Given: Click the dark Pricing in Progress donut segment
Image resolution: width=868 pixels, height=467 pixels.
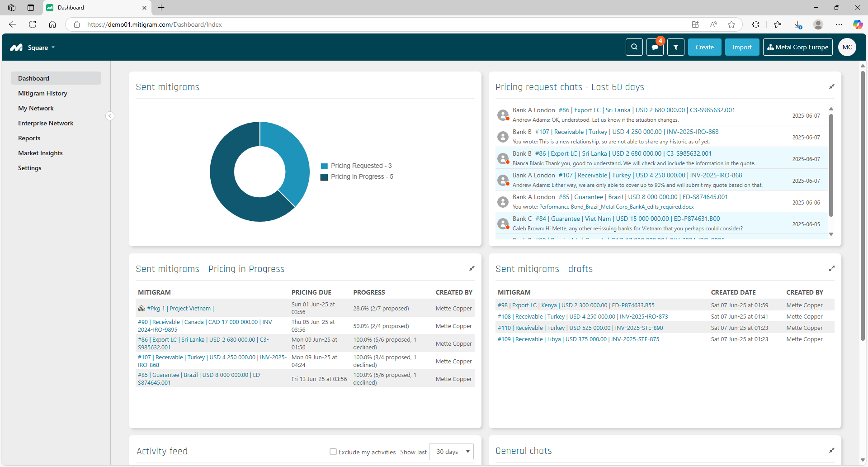Looking at the screenshot, I should tap(226, 190).
